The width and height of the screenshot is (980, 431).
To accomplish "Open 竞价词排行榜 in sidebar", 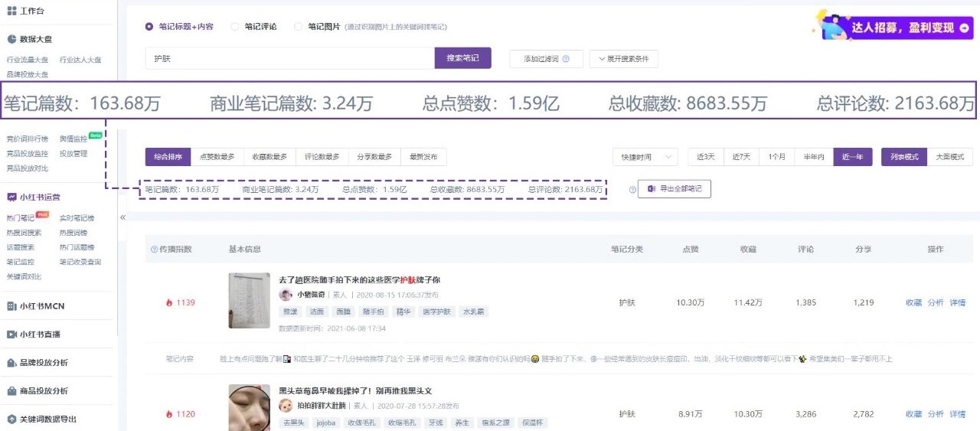I will 28,139.
